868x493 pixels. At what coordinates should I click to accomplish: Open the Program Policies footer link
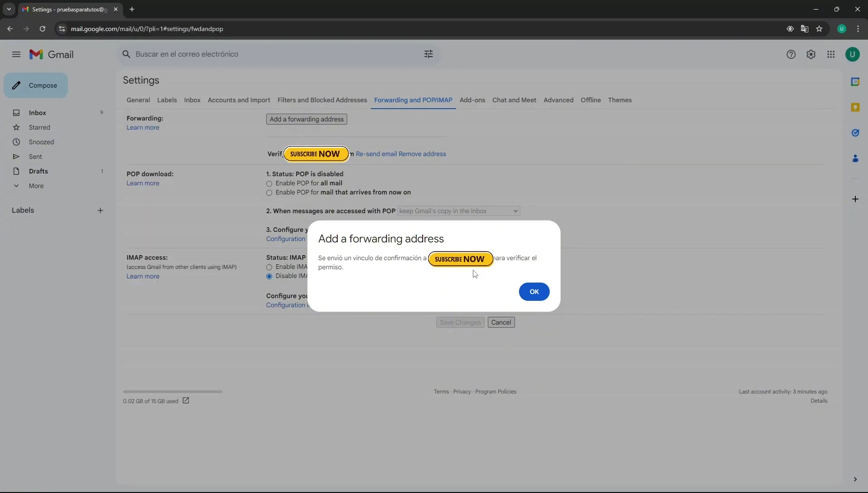tap(495, 392)
